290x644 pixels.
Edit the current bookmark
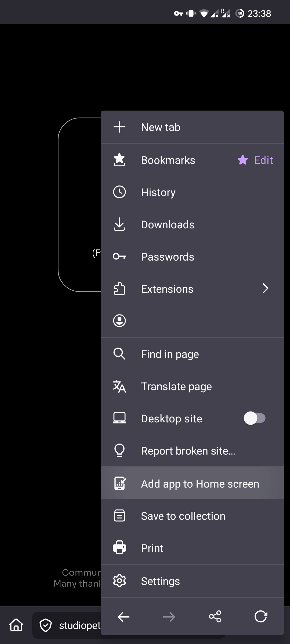click(263, 160)
